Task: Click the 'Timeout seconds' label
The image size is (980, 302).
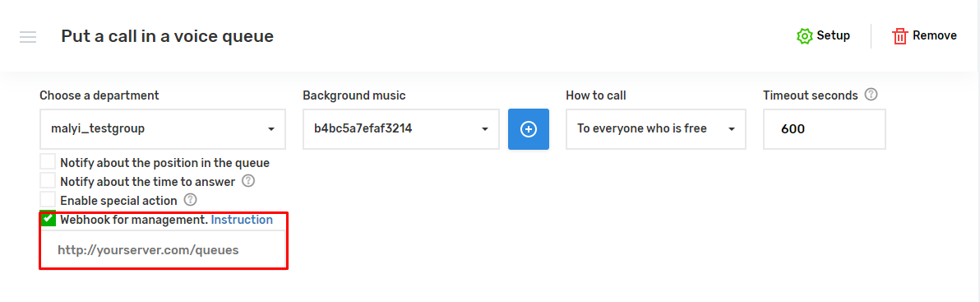Action: tap(811, 95)
